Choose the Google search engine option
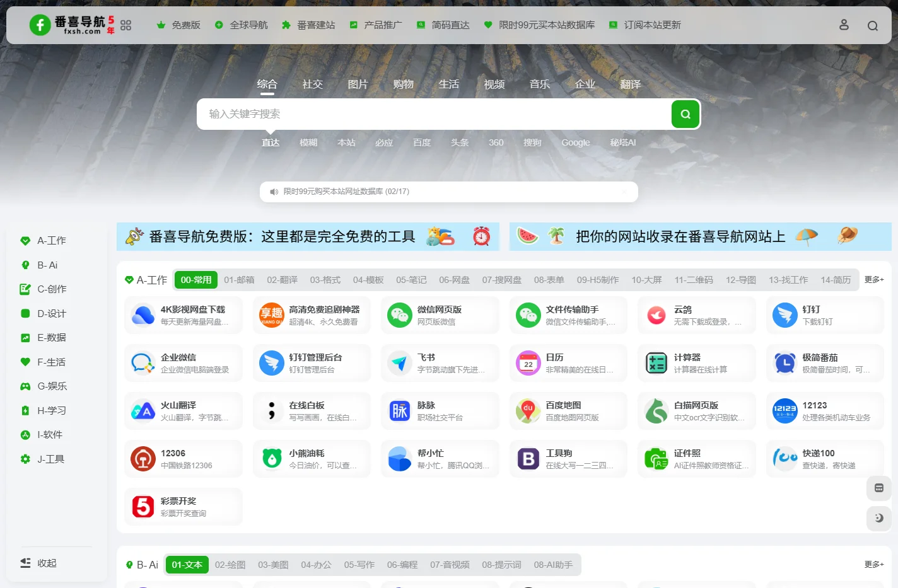 click(576, 142)
